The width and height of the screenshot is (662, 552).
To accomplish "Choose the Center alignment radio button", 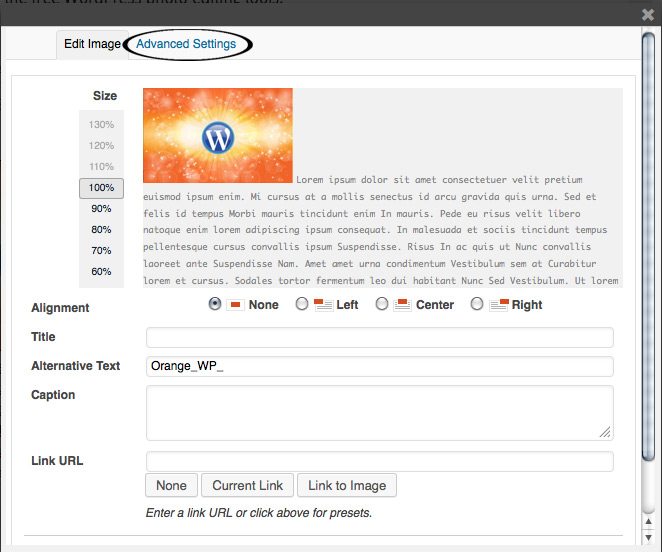I will pos(382,305).
